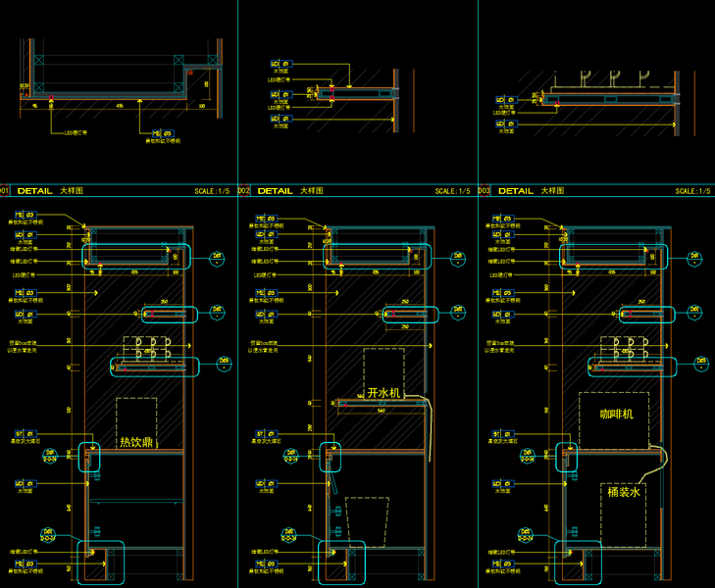Click the 540 dimension under the 开水机 shelf
Image resolution: width=715 pixels, height=588 pixels.
click(x=382, y=411)
